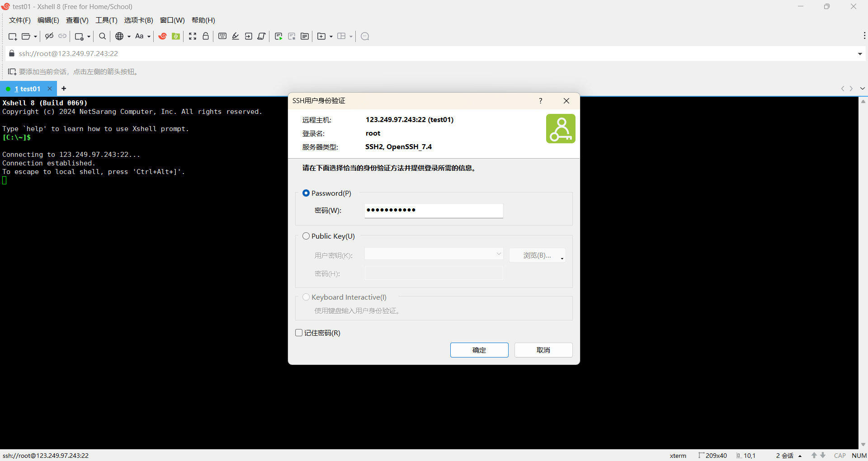Click the add current session arrow icon
The width and height of the screenshot is (868, 461).
(12, 72)
